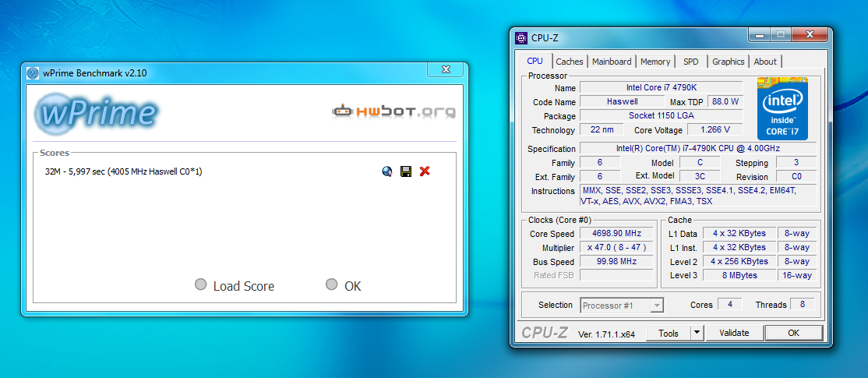Click the L1 Data value 4 x 32 KBytes
The image size is (868, 378).
point(739,233)
